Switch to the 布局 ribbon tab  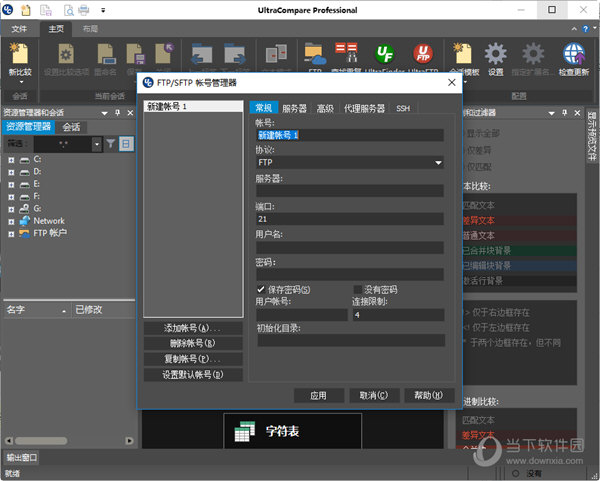coord(90,29)
